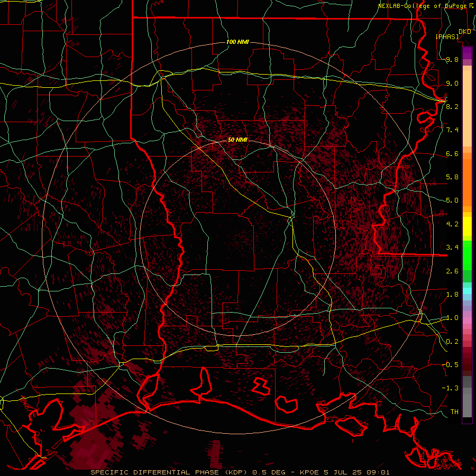Click the "TH" label at scale bottom
The width and height of the screenshot is (476, 476).
(454, 412)
